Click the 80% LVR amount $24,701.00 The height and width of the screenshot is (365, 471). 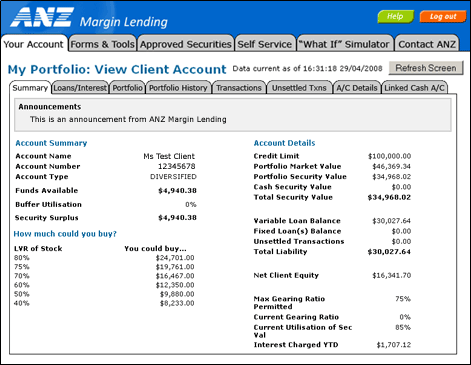click(175, 258)
